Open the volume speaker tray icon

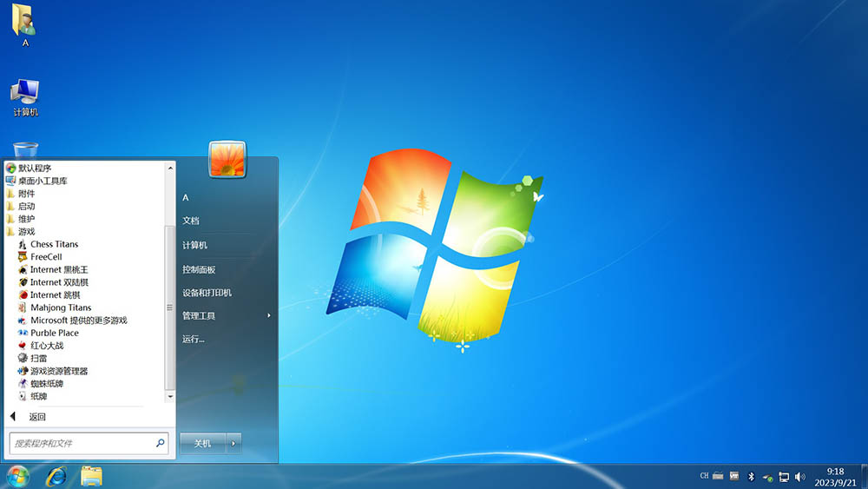tap(799, 476)
